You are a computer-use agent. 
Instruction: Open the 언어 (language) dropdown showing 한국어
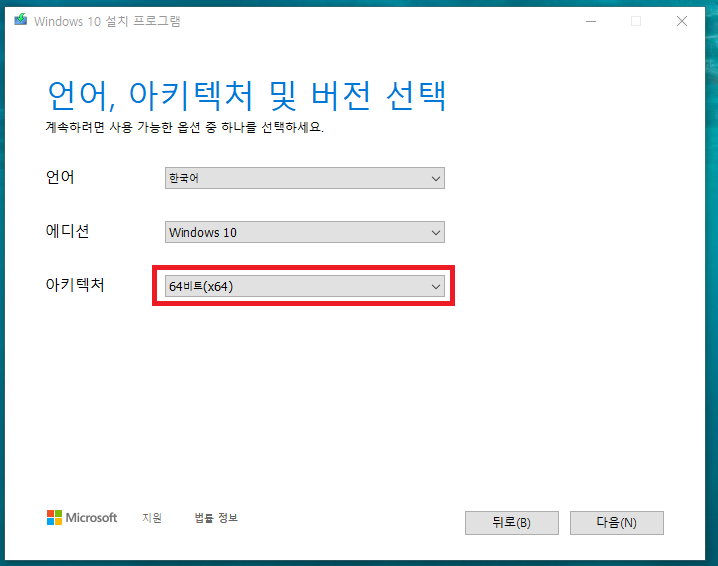tap(305, 178)
